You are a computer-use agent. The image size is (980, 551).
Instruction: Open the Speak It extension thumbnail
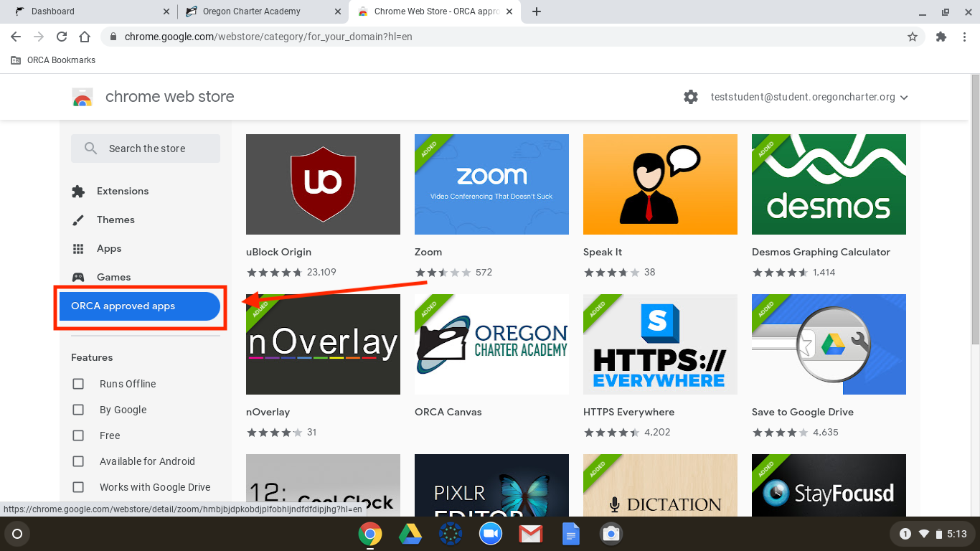[660, 184]
